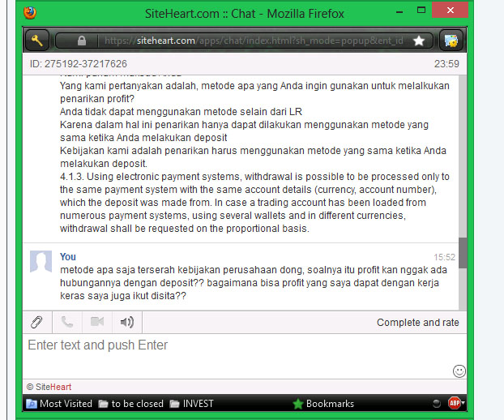Viewport: 504px width, 420px height.
Task: Click the Adblock Plus ABP icon
Action: pyautogui.click(x=455, y=403)
